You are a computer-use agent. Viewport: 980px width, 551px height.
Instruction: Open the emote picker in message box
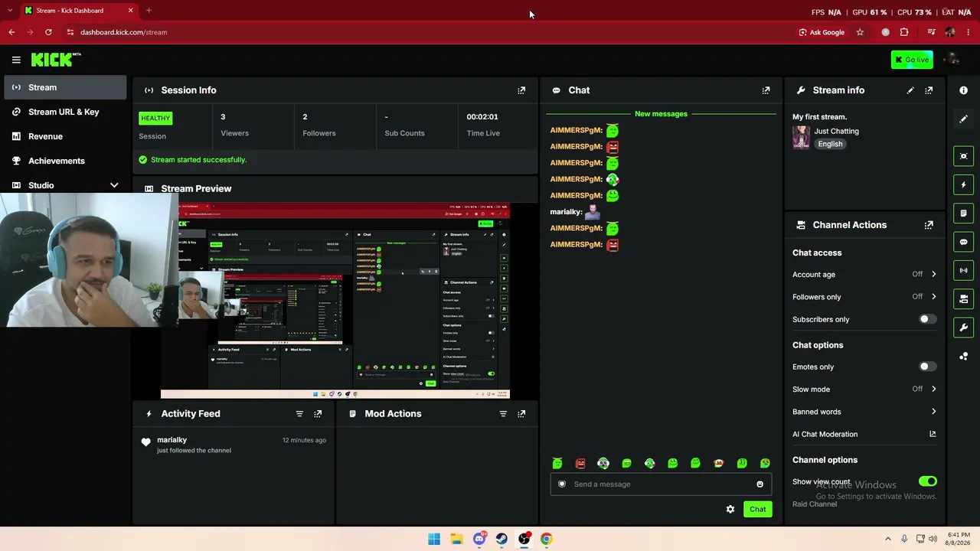pos(759,484)
